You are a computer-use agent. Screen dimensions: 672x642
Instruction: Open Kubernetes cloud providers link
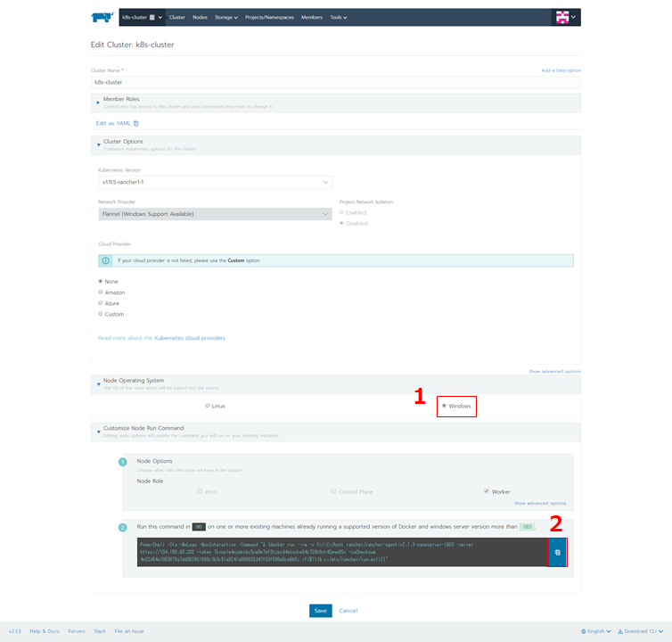pos(190,338)
